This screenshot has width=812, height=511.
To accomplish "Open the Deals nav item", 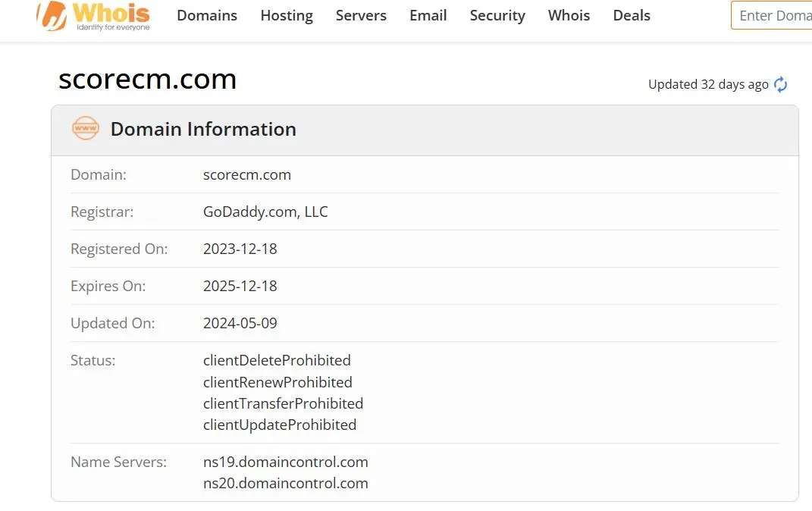I will 632,15.
